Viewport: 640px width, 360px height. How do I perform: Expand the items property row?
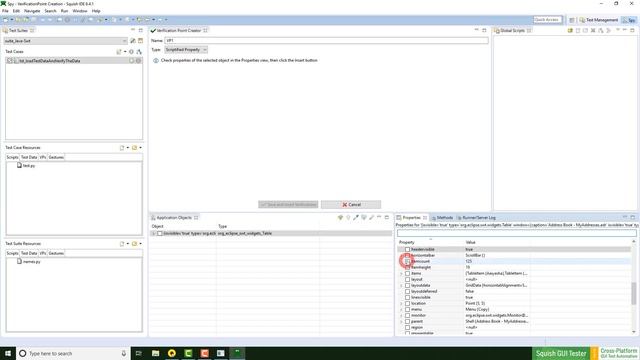click(401, 273)
